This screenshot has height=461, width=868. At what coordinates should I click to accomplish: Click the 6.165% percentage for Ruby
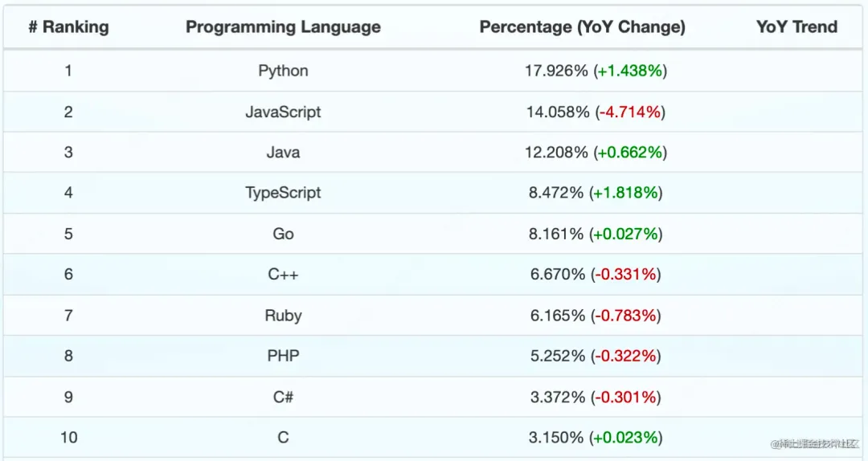click(x=557, y=316)
